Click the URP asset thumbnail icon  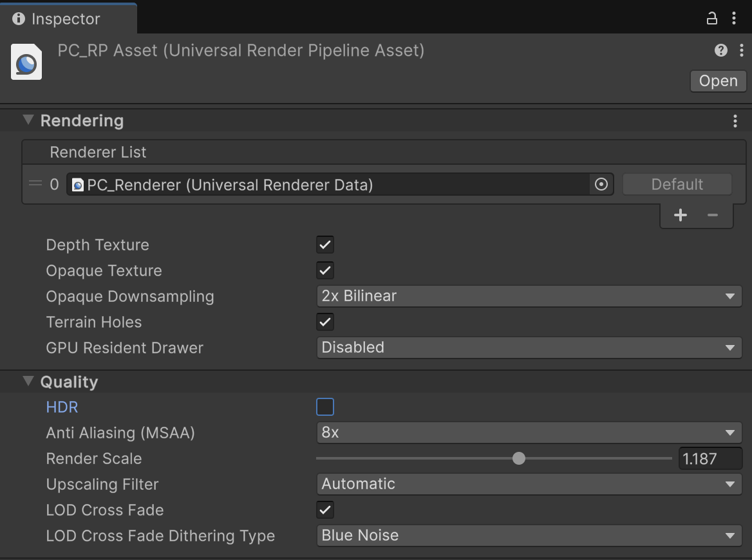[x=26, y=61]
